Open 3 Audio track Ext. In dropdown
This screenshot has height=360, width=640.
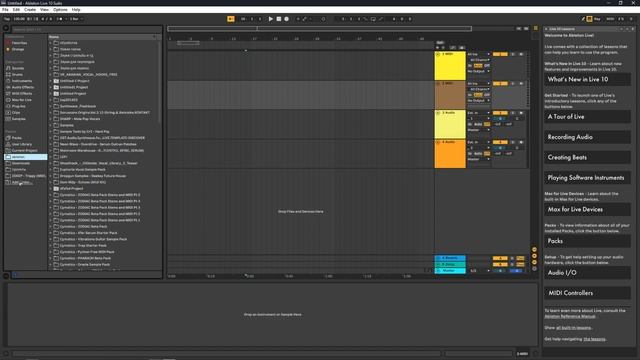pos(478,113)
